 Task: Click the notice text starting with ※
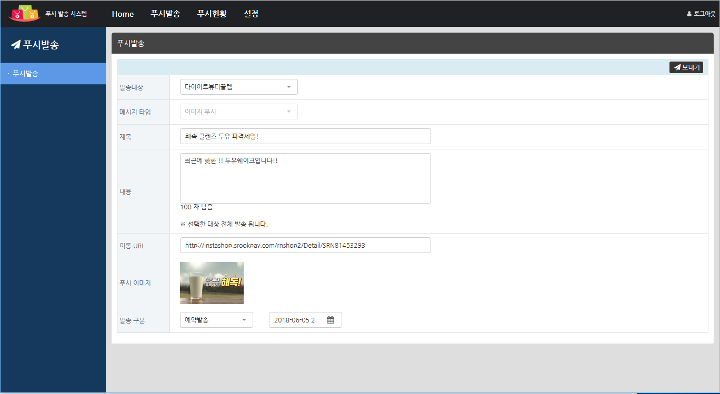pyautogui.click(x=224, y=224)
